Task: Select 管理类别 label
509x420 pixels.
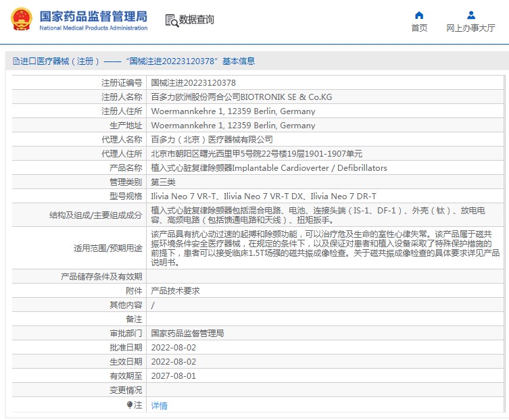Action: [x=126, y=182]
